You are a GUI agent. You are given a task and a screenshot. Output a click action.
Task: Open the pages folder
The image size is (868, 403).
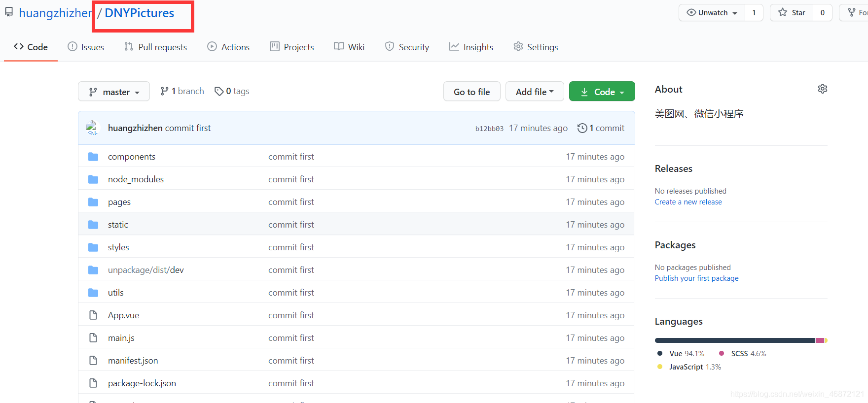[119, 202]
